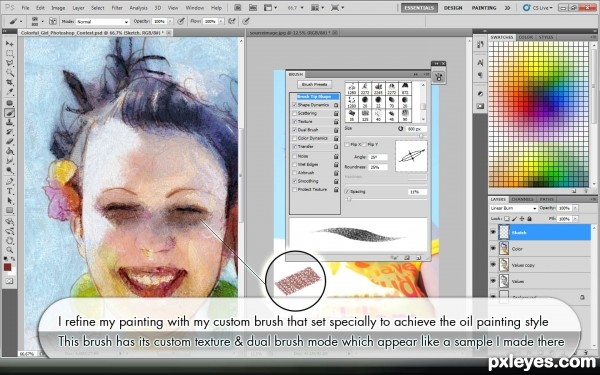Open the Window menu

point(194,8)
